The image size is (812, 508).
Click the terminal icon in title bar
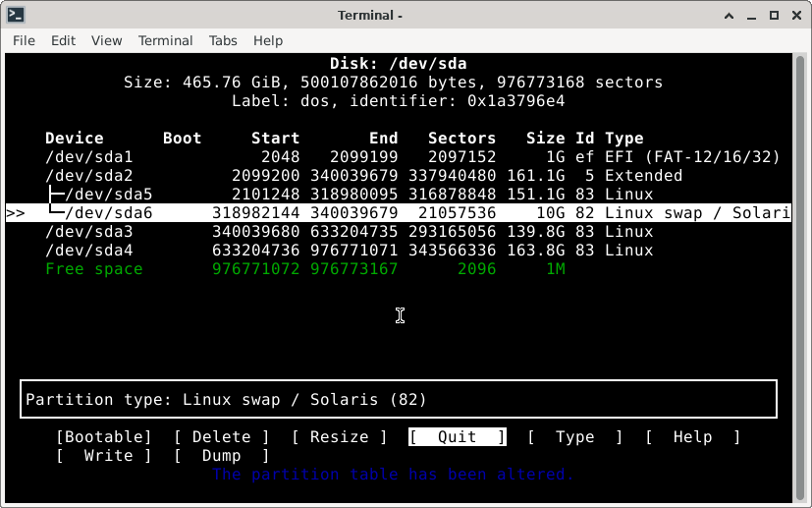[15, 15]
